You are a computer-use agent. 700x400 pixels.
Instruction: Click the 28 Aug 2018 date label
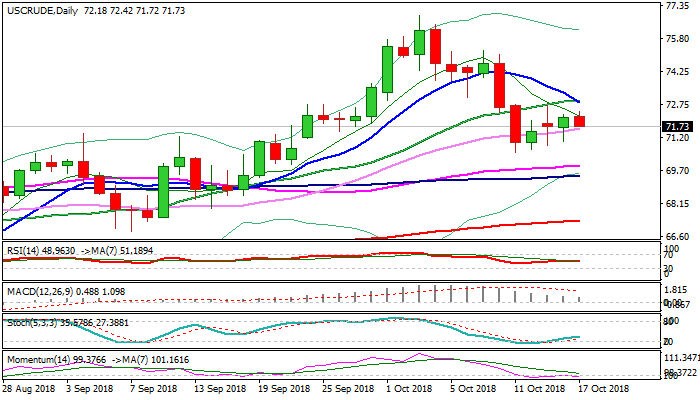tap(27, 389)
